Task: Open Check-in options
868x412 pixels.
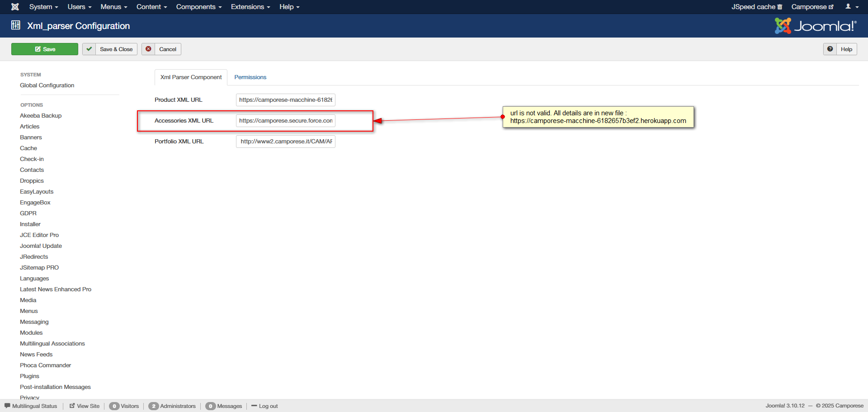Action: (x=32, y=159)
